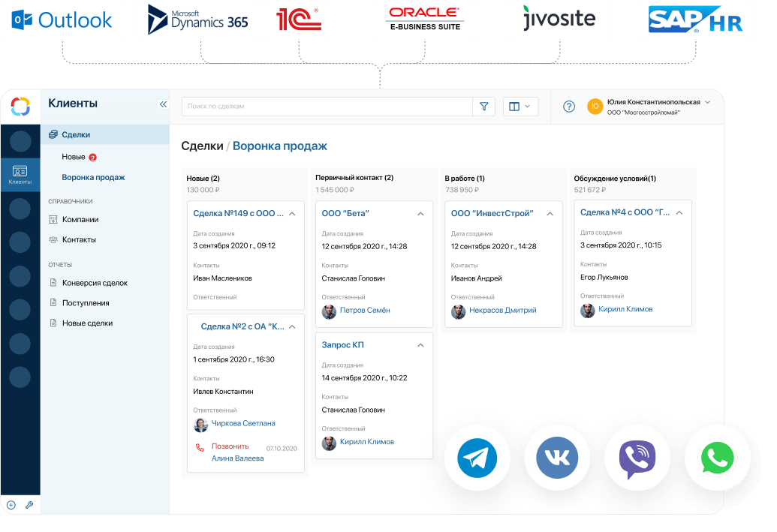This screenshot has width=777, height=532.
Task: Open the board view layout dropdown
Action: point(520,107)
